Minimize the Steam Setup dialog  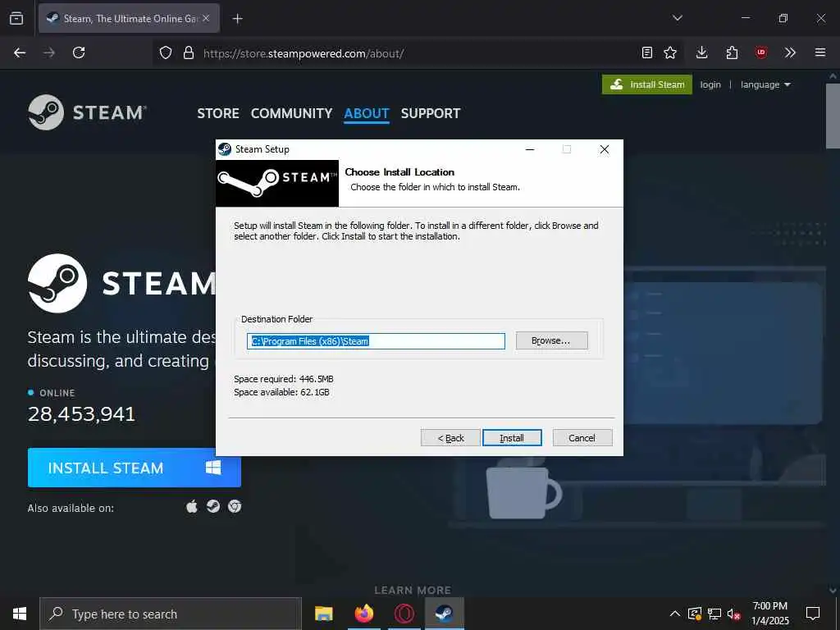click(530, 149)
